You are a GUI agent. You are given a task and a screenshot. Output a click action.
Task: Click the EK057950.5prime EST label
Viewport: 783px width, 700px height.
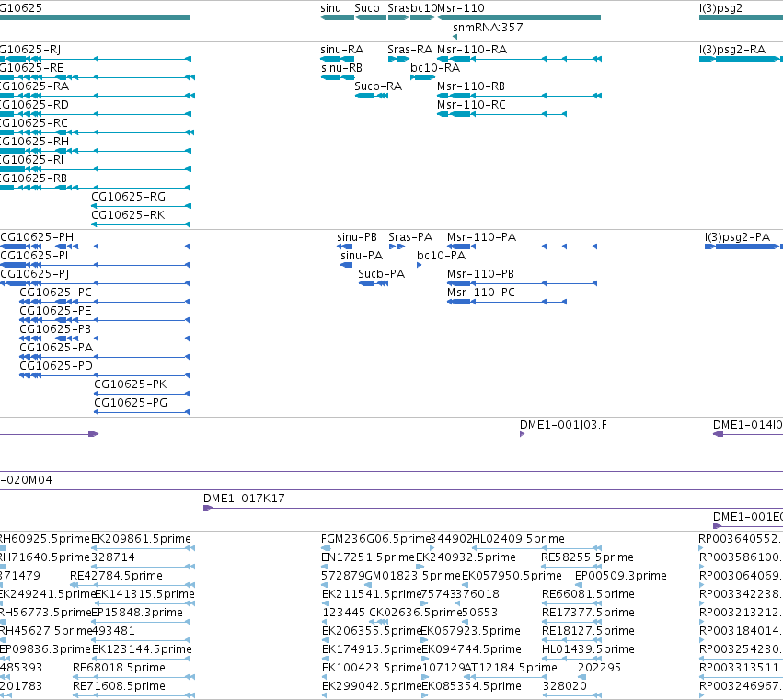coord(512,576)
